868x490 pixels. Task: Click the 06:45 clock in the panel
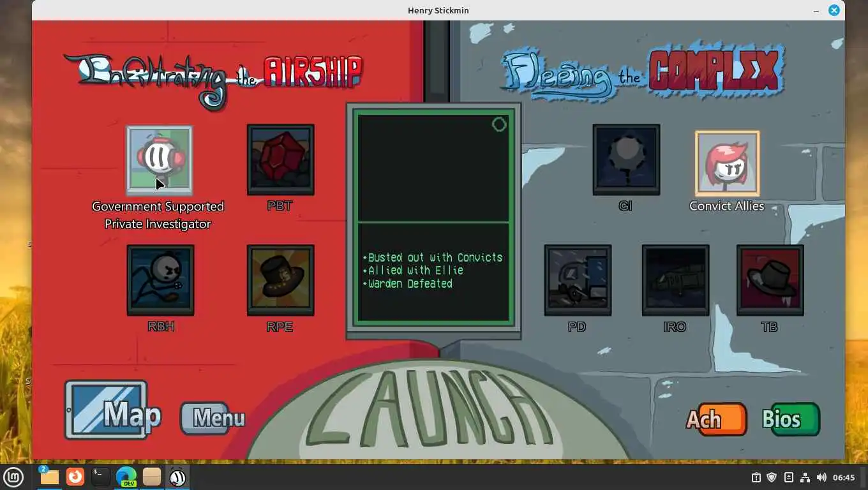coord(844,477)
